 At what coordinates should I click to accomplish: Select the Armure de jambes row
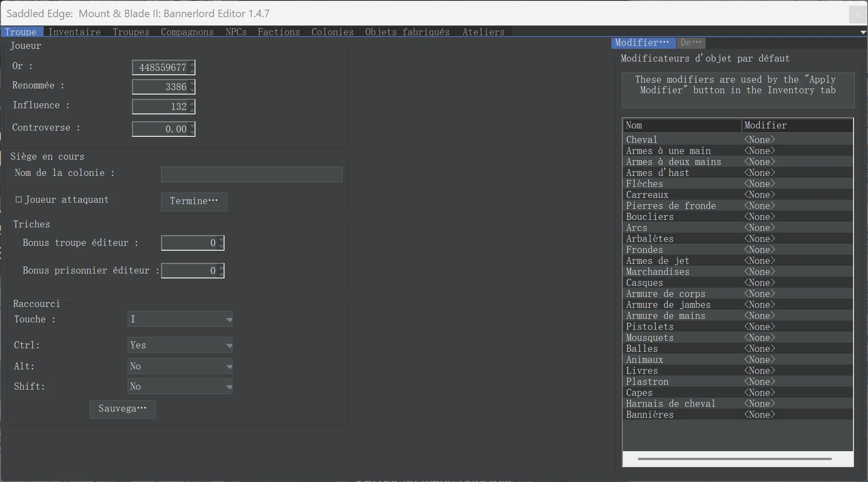tap(738, 305)
